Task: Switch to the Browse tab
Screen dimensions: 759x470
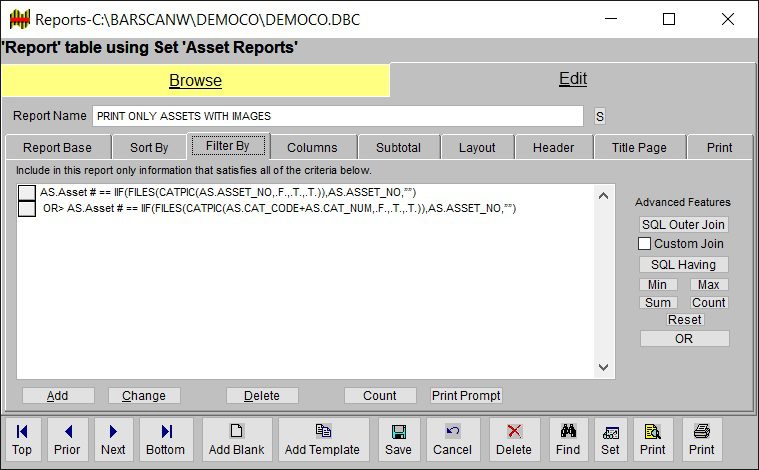Action: 196,80
